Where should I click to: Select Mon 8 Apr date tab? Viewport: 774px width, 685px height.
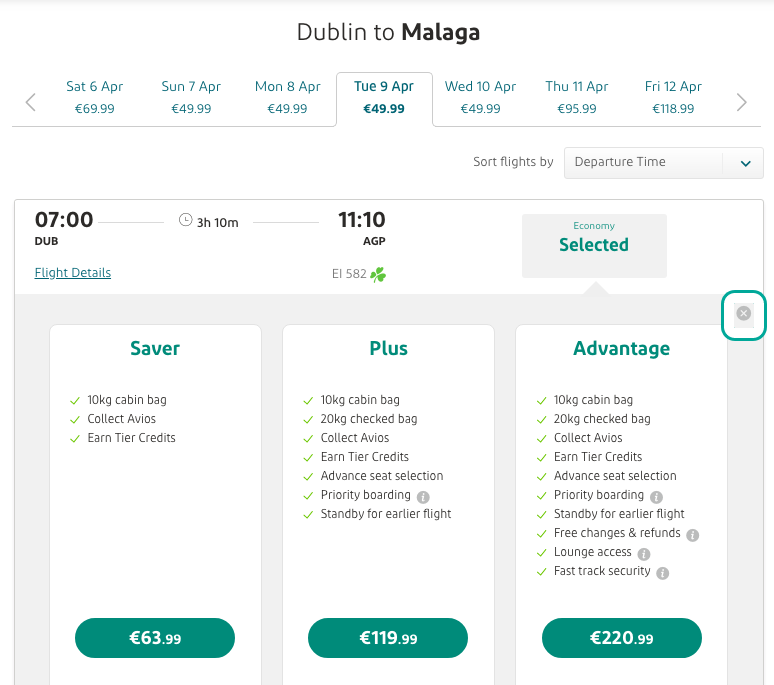(x=287, y=97)
